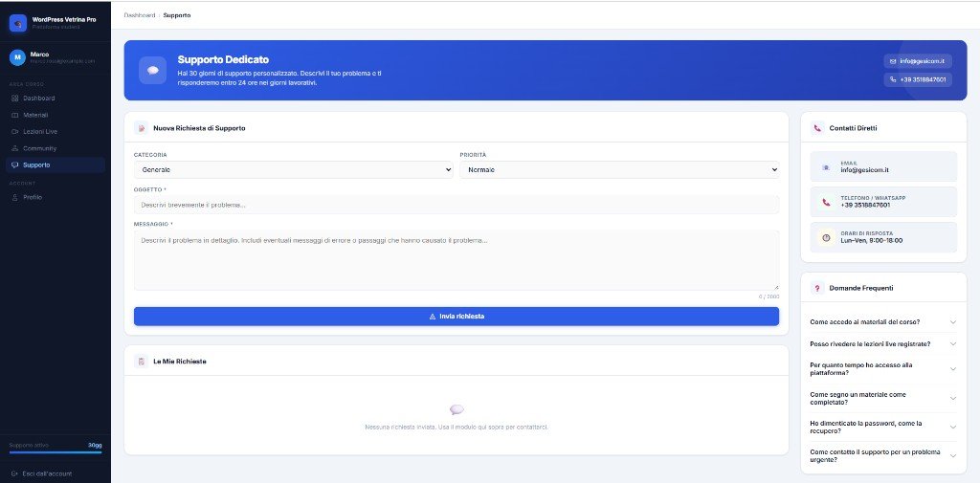
Task: Click the Supporto attivo progress bar
Action: pyautogui.click(x=56, y=451)
